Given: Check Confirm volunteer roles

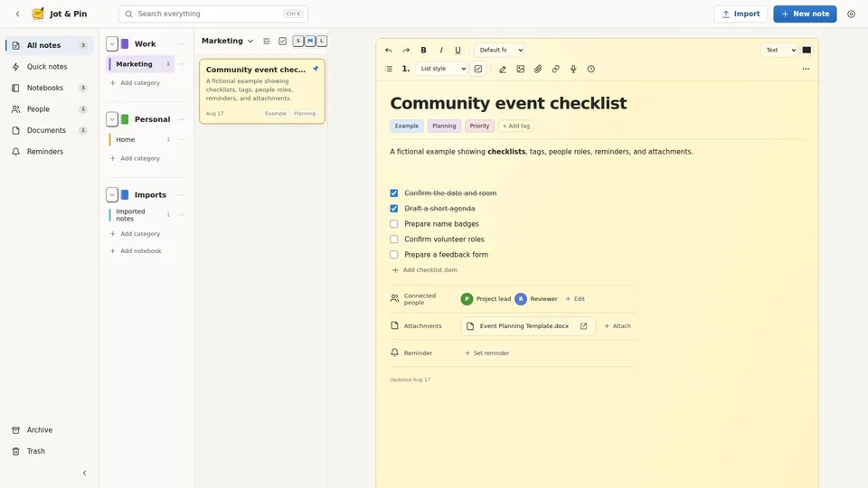Looking at the screenshot, I should [x=394, y=239].
